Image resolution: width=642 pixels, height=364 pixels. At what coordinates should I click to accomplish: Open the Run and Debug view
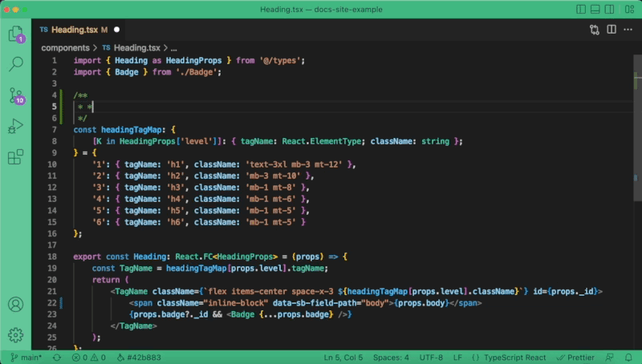15,126
